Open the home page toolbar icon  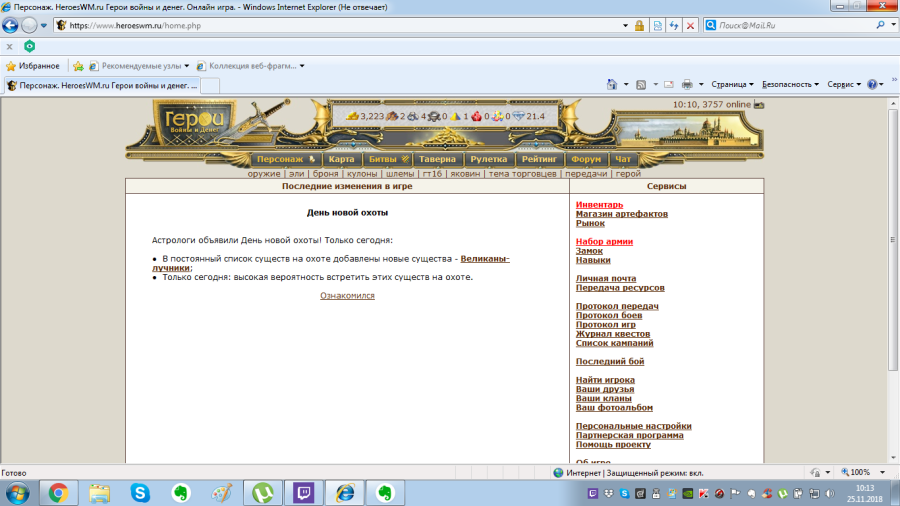(612, 85)
